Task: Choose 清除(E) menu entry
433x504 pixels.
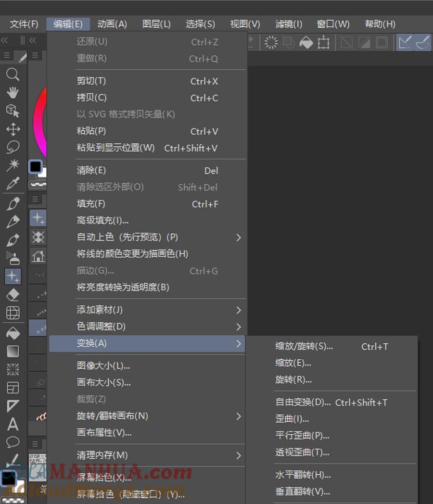Action: point(147,170)
